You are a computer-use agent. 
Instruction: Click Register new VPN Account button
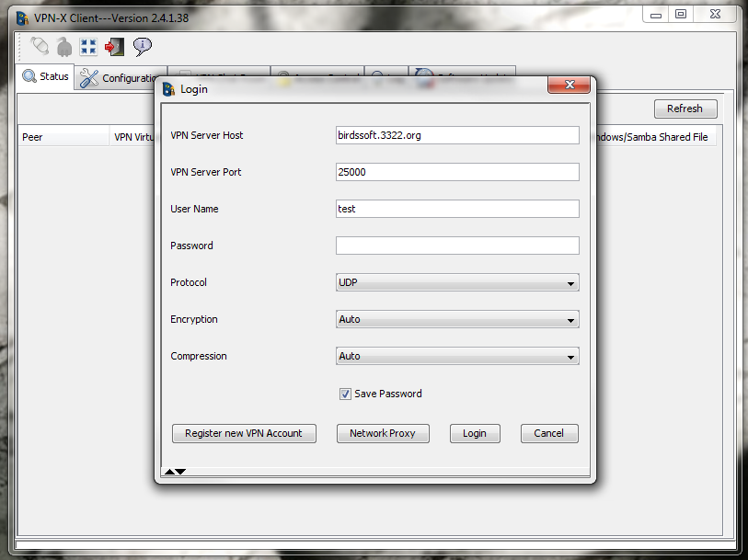coord(244,433)
